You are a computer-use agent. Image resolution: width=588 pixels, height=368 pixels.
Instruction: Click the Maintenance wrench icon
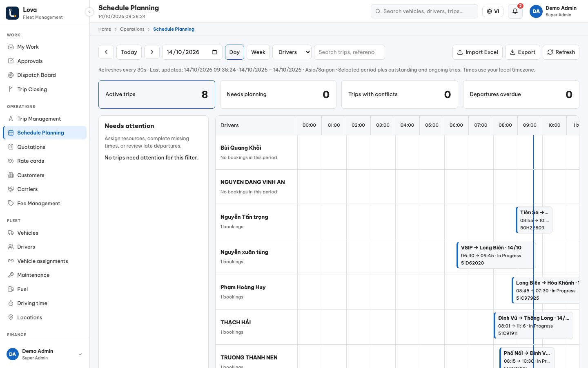coord(11,275)
